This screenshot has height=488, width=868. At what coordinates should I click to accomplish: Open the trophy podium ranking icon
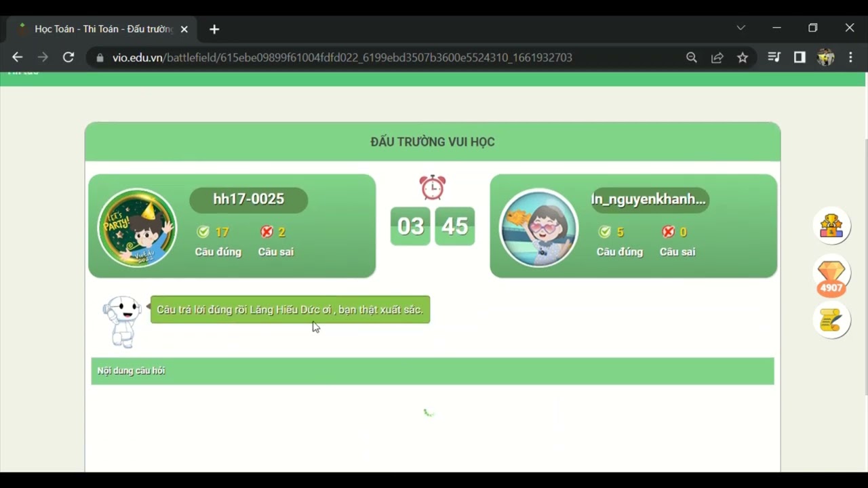(x=831, y=226)
